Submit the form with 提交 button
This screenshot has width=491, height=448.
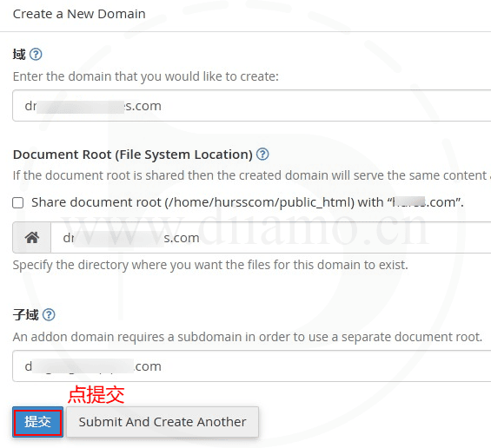[x=37, y=422]
